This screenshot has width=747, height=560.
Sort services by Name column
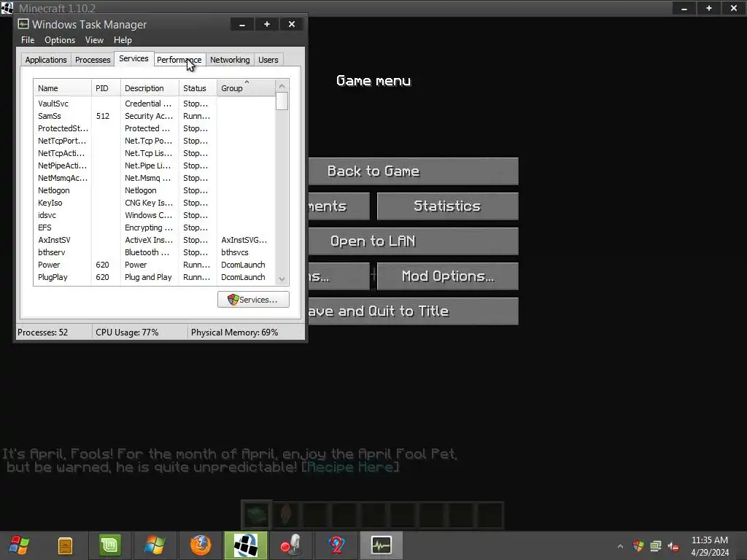click(63, 88)
